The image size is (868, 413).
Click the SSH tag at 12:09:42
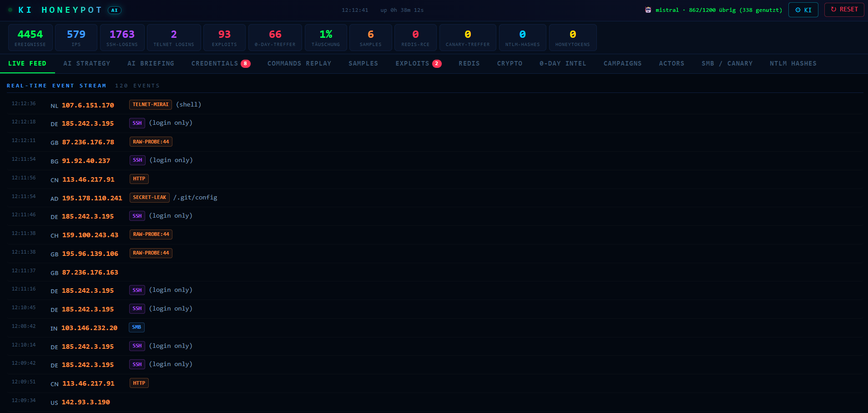click(137, 365)
